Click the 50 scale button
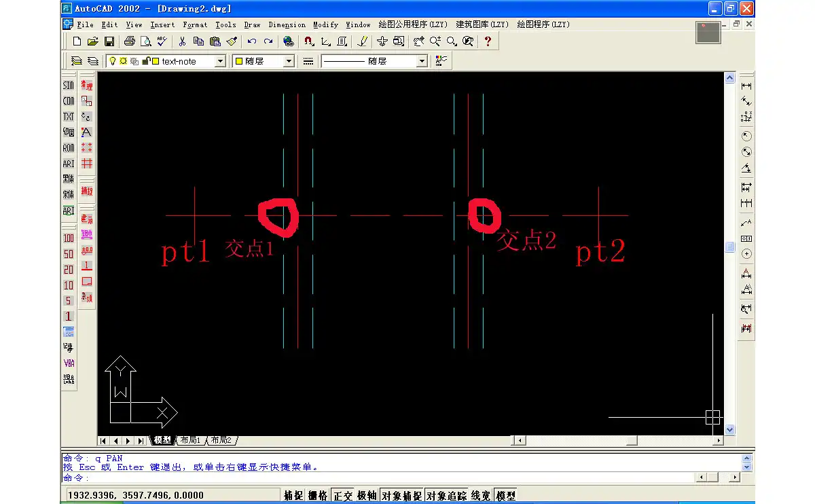The width and height of the screenshot is (815, 504). (69, 254)
